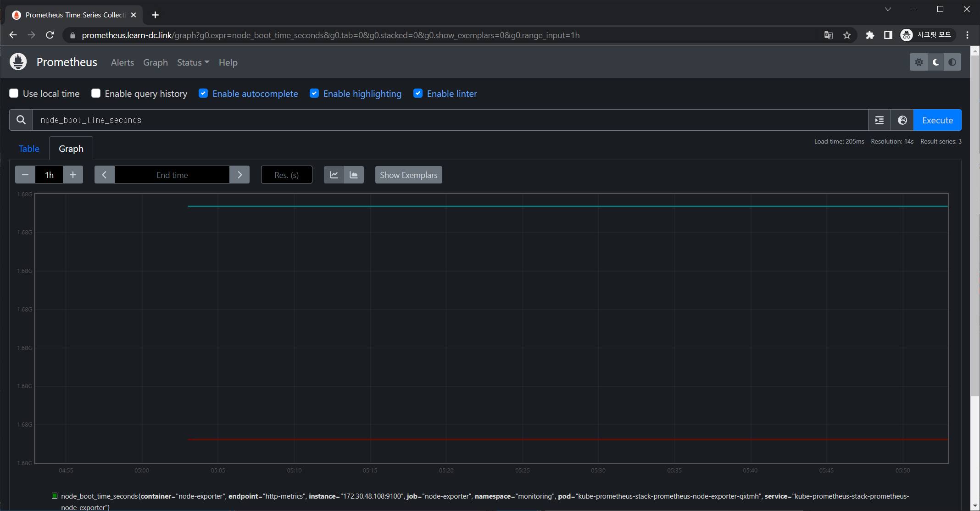Step back in time with left chevron
Screen dimensions: 980x511
(x=104, y=175)
